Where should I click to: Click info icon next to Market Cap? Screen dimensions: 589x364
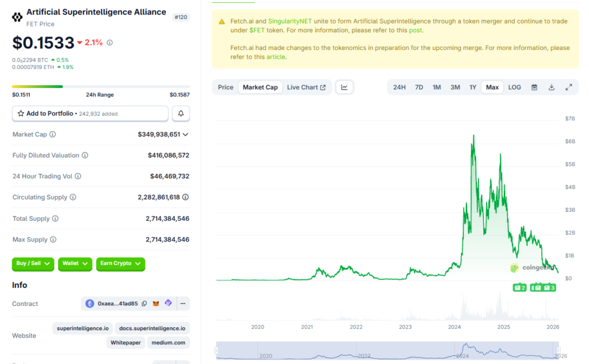coord(53,135)
